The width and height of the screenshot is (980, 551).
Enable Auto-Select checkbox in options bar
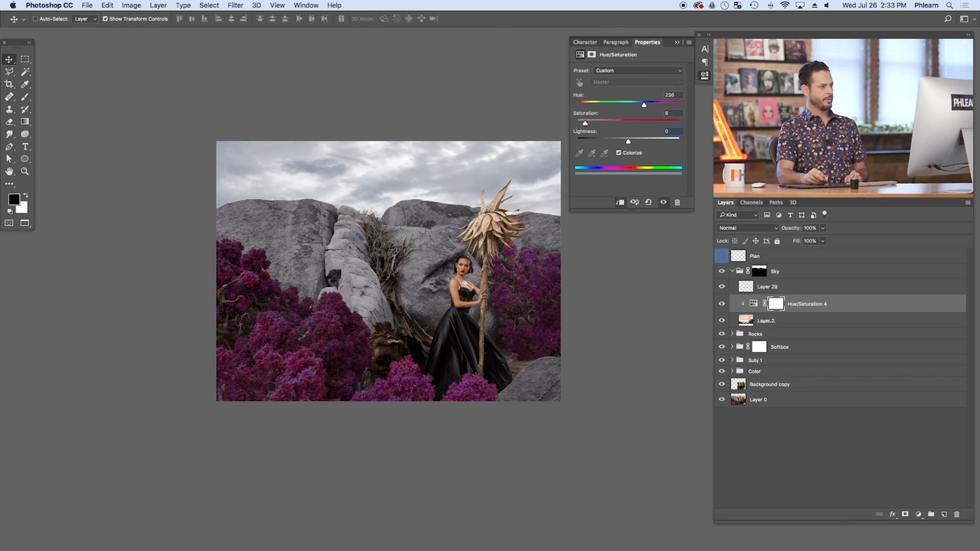tap(36, 18)
